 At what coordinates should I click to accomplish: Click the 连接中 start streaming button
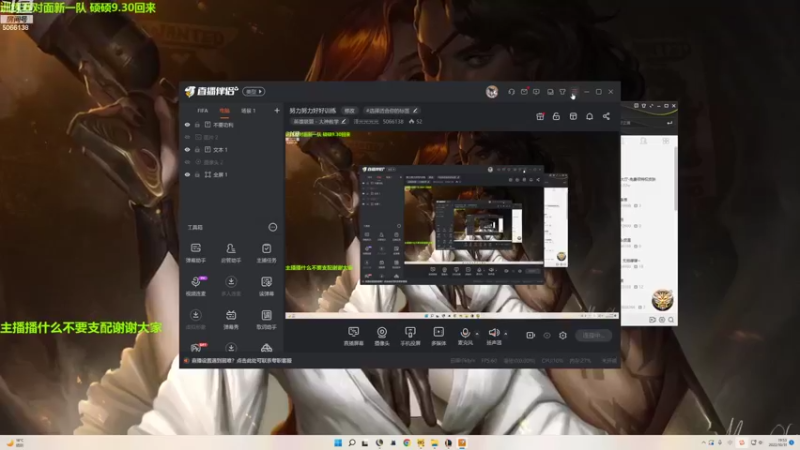click(x=593, y=335)
